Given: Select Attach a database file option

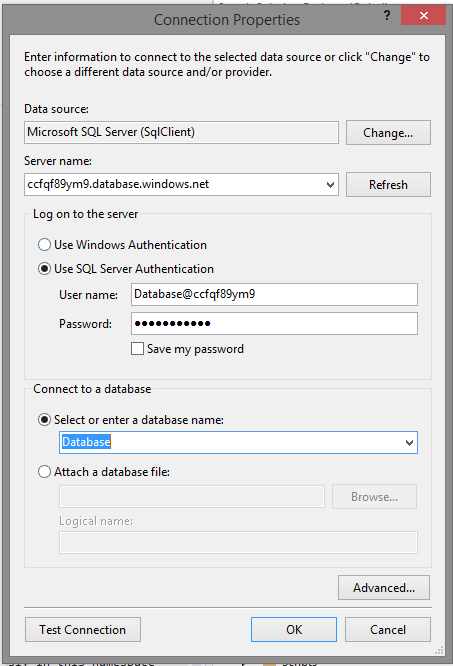Looking at the screenshot, I should tap(44, 472).
